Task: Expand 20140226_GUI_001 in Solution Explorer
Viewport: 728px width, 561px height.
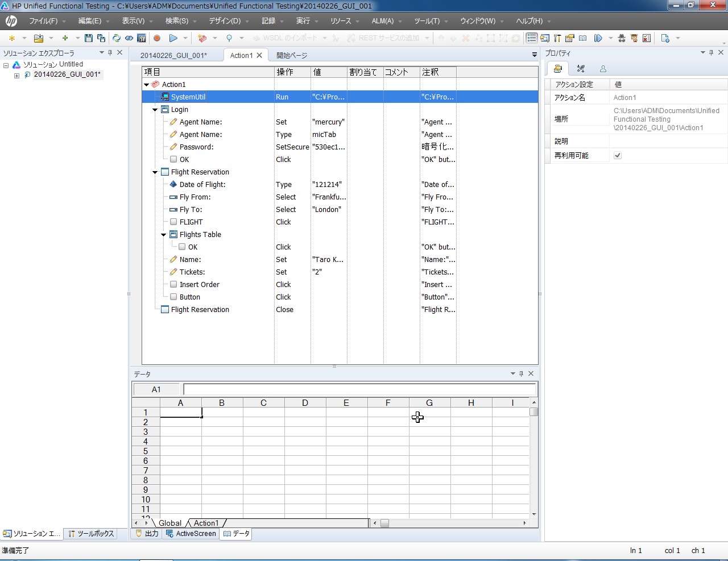Action: [x=16, y=75]
